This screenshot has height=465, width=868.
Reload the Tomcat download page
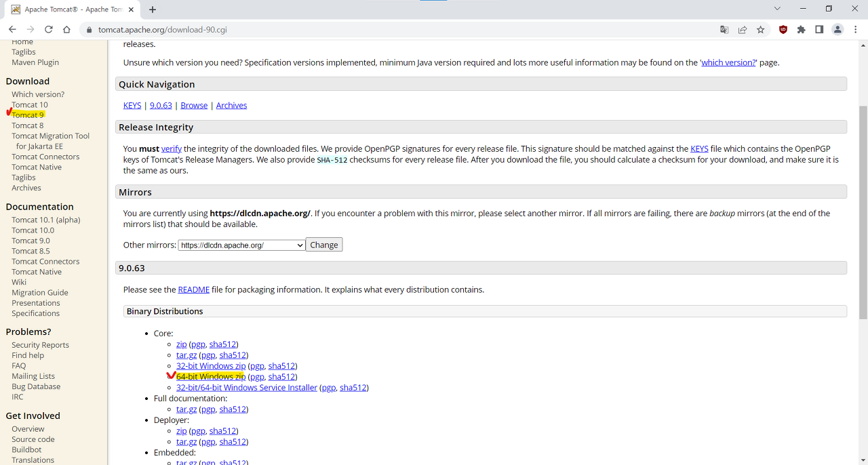(49, 29)
